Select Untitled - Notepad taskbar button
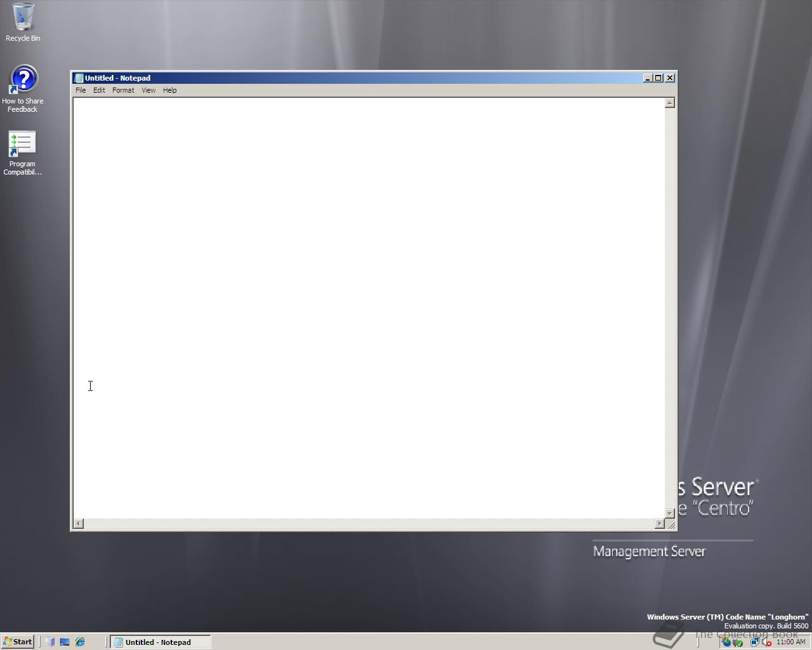This screenshot has height=650, width=812. 160,642
